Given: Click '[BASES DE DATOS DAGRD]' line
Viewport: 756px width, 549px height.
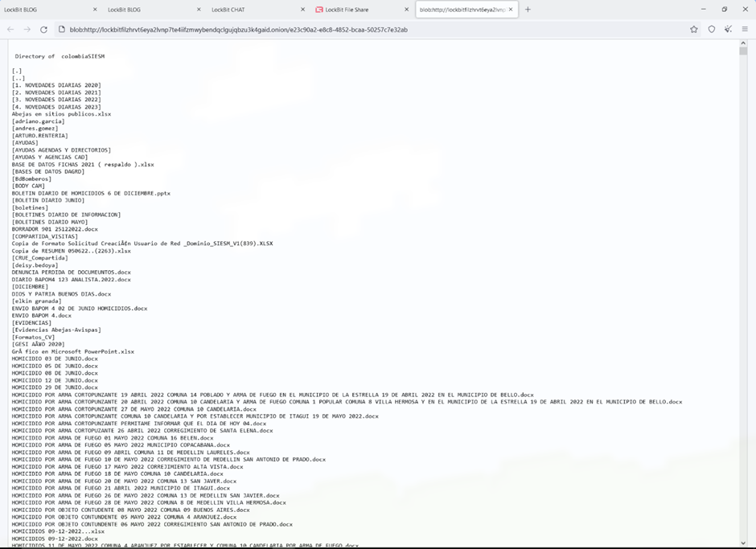Looking at the screenshot, I should pyautogui.click(x=48, y=171).
